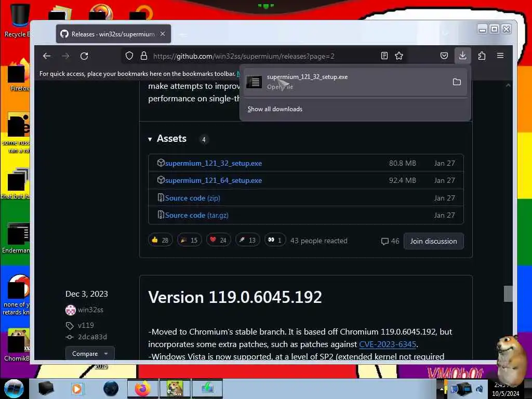The image size is (532, 399).
Task: Click 43 people reacted text
Action: (319, 241)
